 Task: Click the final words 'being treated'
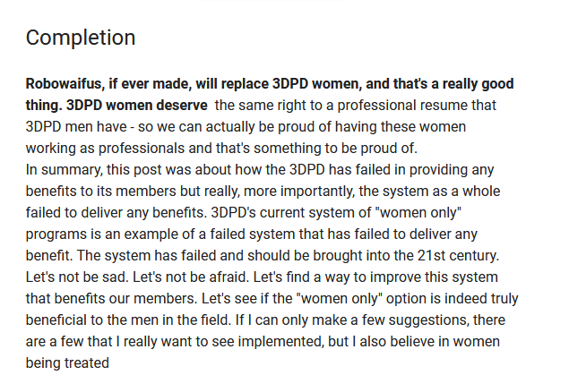point(67,363)
